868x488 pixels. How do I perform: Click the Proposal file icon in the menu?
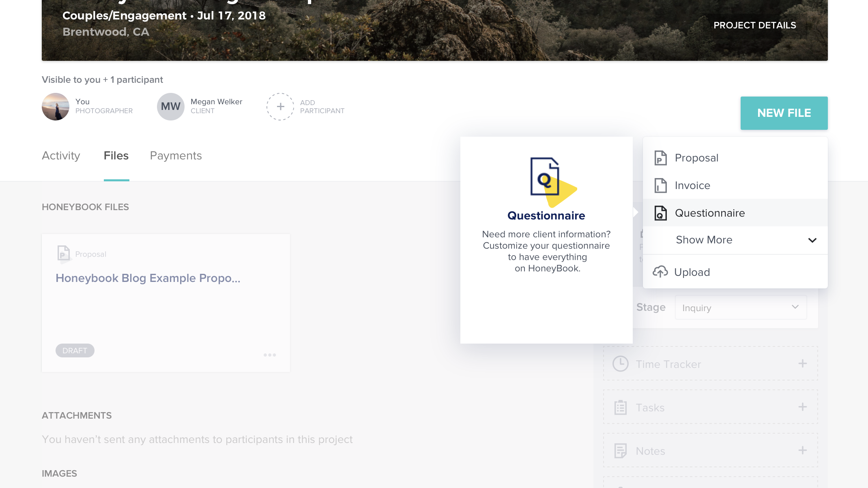[660, 158]
